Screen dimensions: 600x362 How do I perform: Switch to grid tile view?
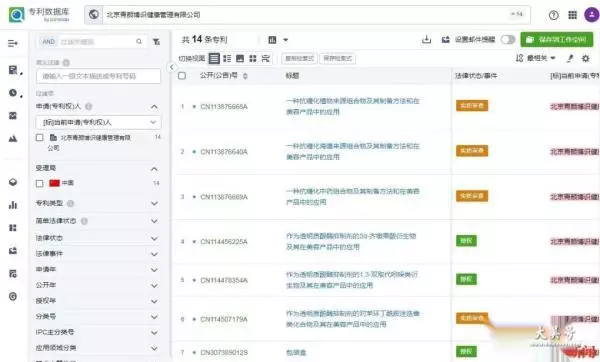[253, 58]
